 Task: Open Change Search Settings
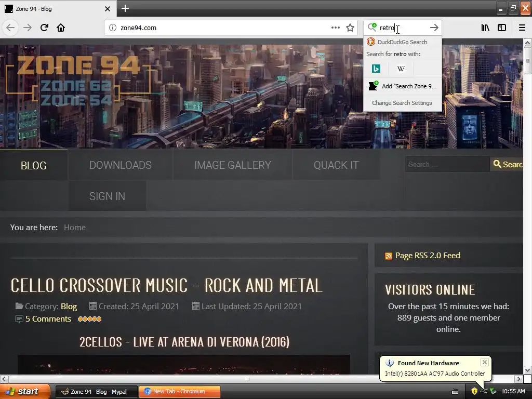(402, 103)
